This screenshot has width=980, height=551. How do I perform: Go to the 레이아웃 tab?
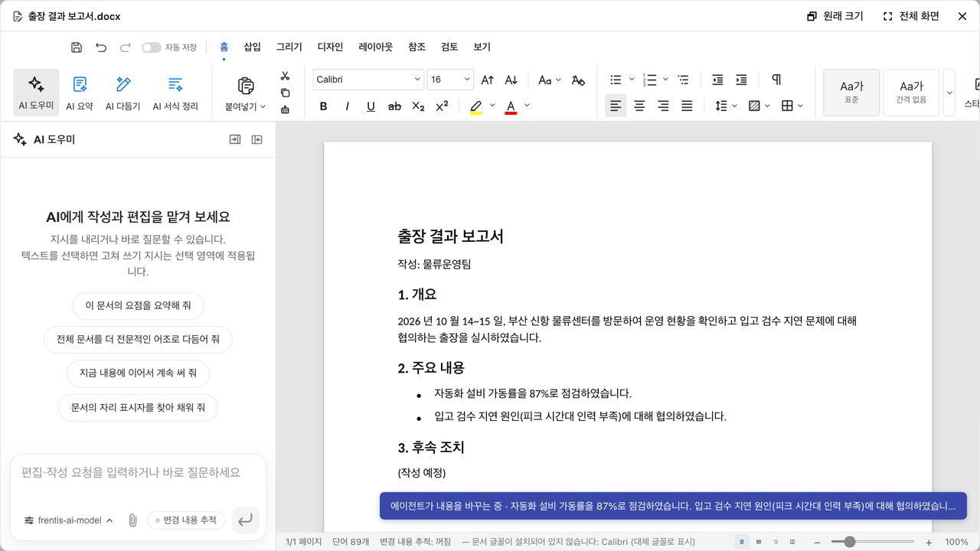[376, 47]
